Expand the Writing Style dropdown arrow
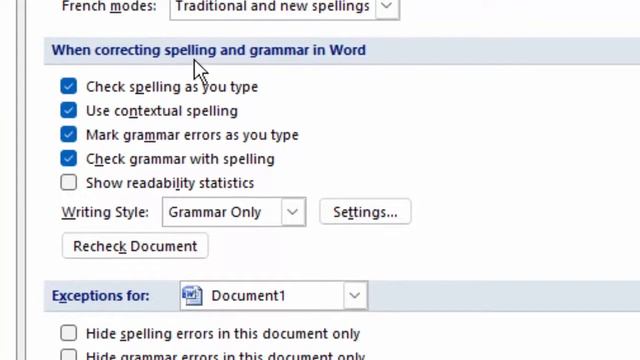Image resolution: width=640 pixels, height=360 pixels. pyautogui.click(x=293, y=212)
